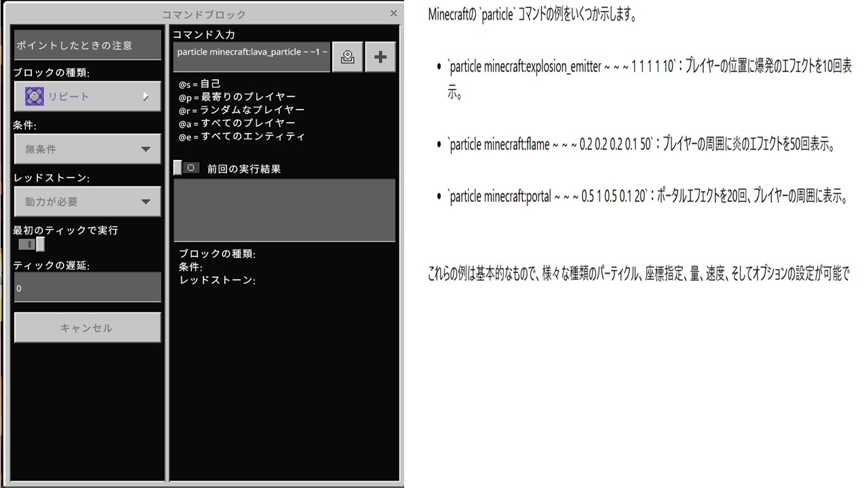
Task: Toggle the 前回の実行結果 switch
Action: pos(186,168)
